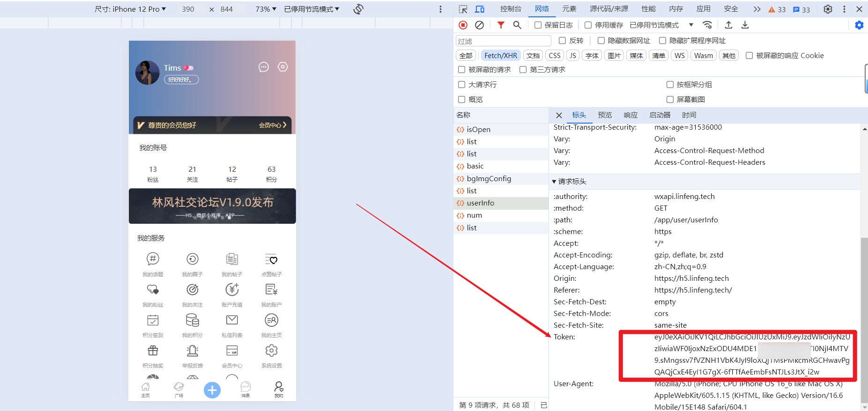Show 全部 request types
The width and height of the screenshot is (868, 411).
coord(466,55)
